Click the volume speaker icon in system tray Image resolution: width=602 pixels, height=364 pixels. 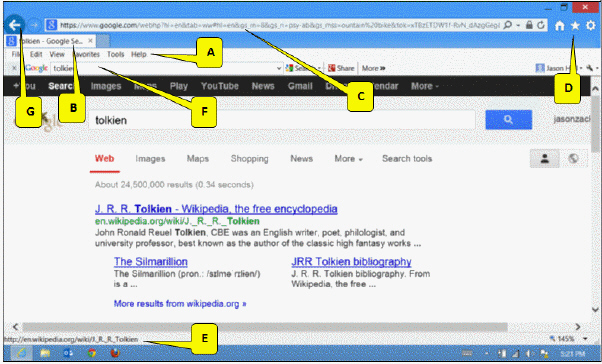point(531,354)
